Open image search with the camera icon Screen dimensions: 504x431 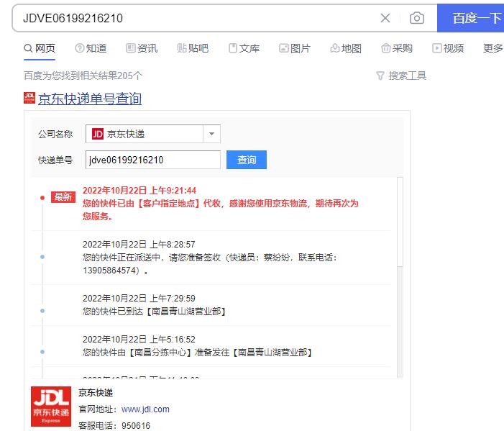tap(417, 18)
